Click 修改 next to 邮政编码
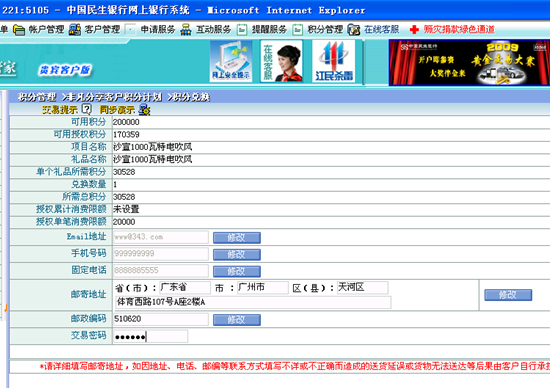The image size is (550, 388). [237, 320]
